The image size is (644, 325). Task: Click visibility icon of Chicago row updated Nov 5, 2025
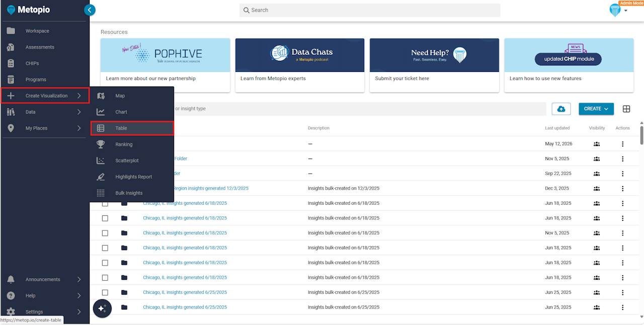[x=597, y=233]
